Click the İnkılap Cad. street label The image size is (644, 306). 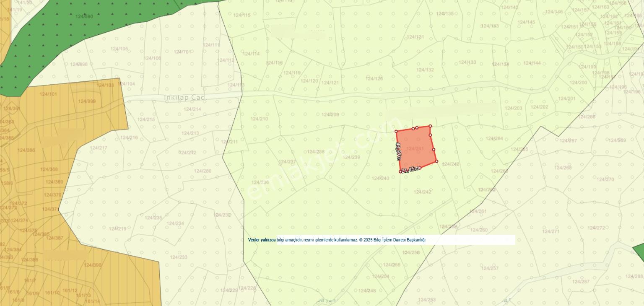point(185,97)
